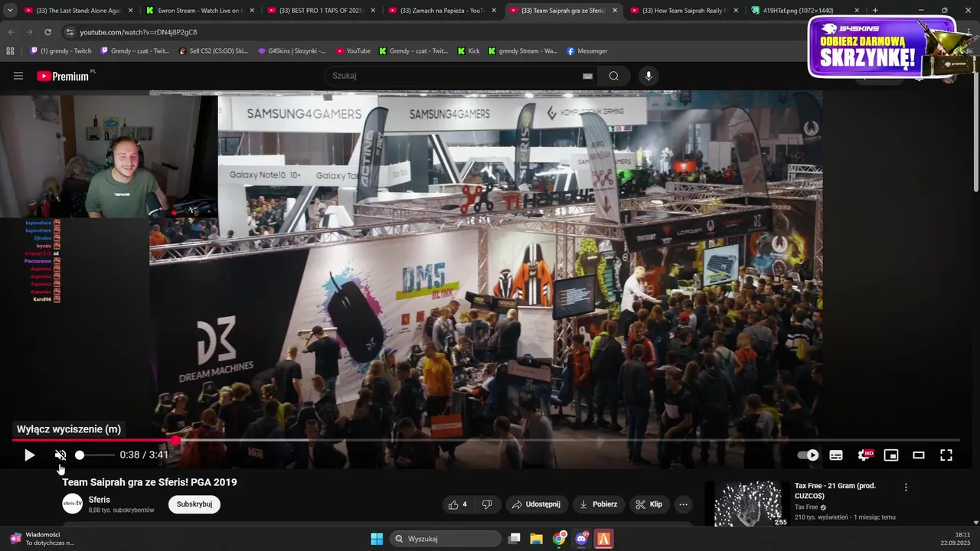Open the Sell CS2 (CS:GO) Ski... bookmark
Image resolution: width=980 pixels, height=551 pixels.
(x=213, y=51)
